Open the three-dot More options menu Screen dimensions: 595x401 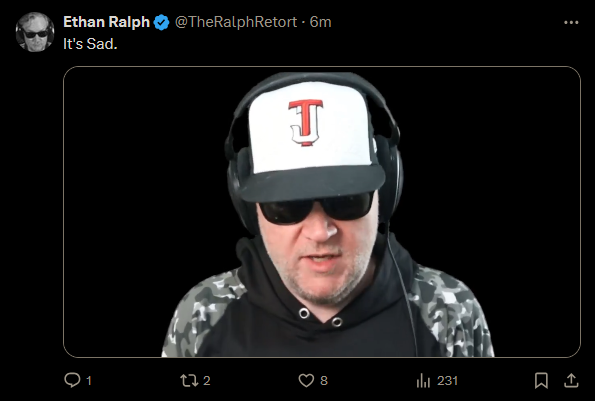coord(571,22)
